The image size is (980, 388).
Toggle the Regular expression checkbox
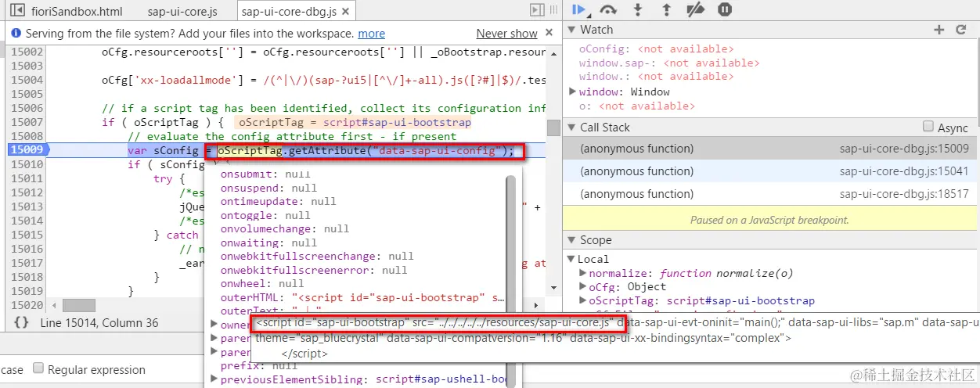(x=39, y=369)
